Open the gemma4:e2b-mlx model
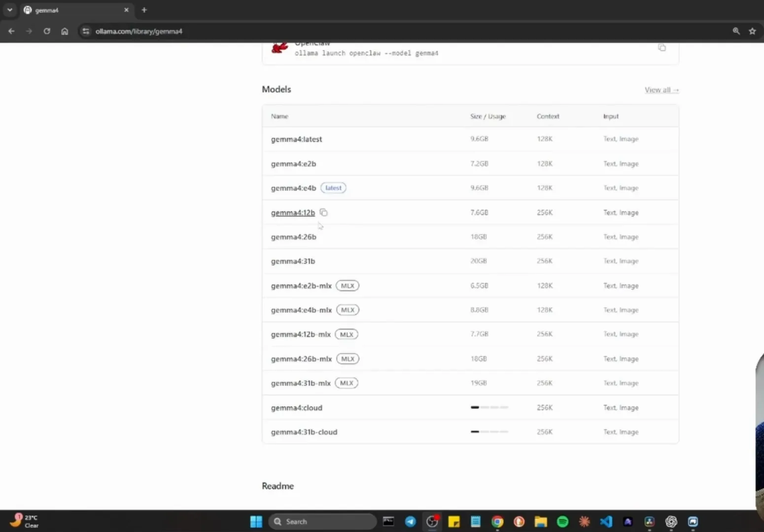 click(x=301, y=286)
